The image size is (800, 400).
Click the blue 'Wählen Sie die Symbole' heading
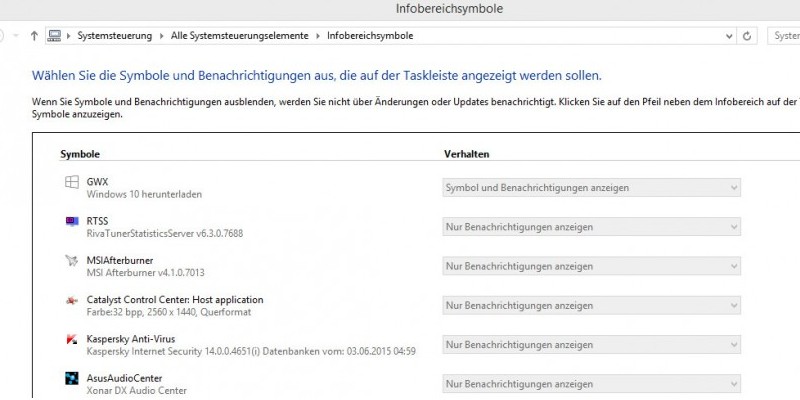point(317,76)
